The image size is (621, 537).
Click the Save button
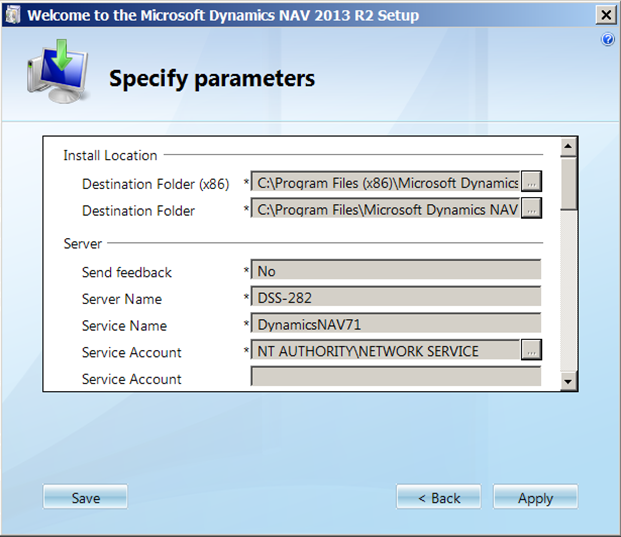85,497
